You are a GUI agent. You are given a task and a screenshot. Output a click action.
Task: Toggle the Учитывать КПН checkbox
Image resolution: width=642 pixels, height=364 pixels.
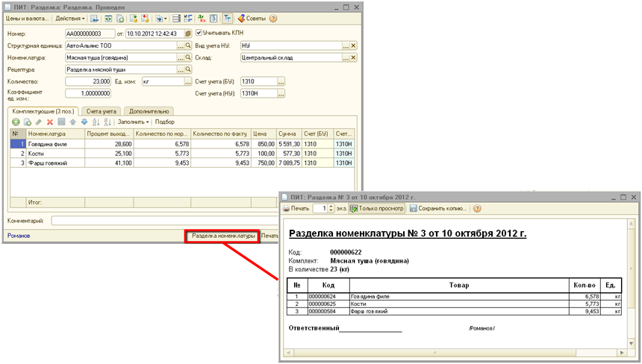pyautogui.click(x=199, y=33)
